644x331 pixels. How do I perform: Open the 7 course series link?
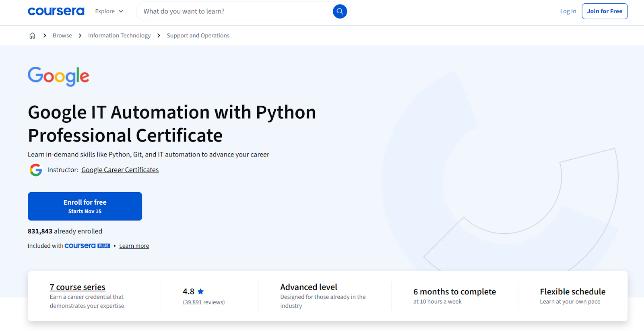[78, 287]
